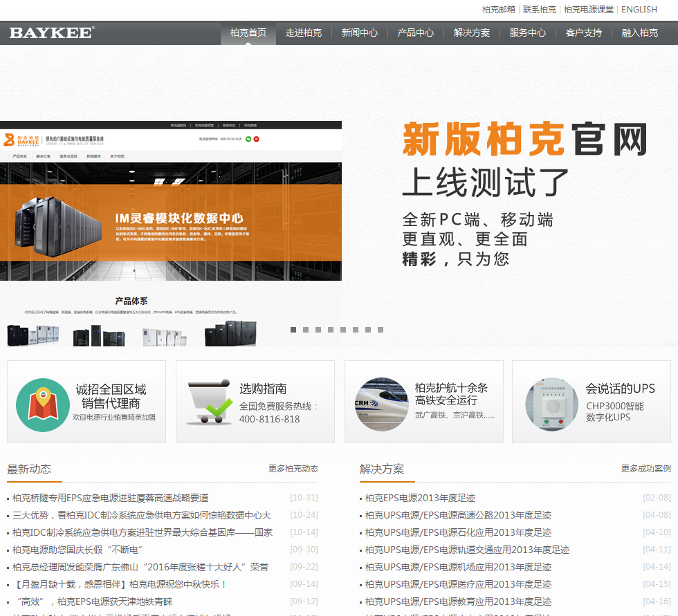Click the 武广高铁、京沪高铁 subtitle text
The image size is (678, 616).
pyautogui.click(x=455, y=415)
